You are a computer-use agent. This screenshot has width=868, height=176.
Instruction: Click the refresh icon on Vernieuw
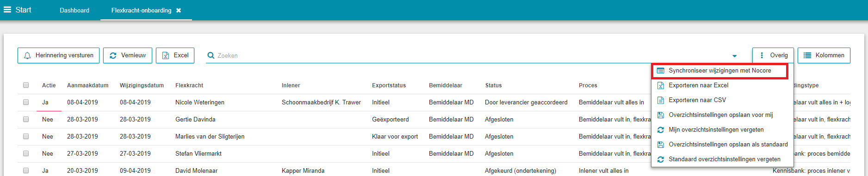click(113, 55)
